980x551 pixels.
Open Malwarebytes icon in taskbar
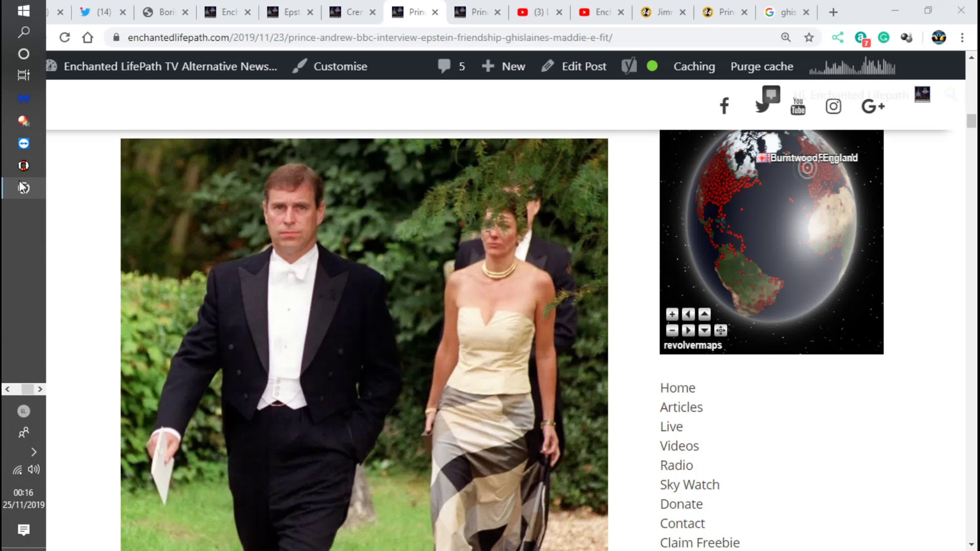click(x=24, y=99)
